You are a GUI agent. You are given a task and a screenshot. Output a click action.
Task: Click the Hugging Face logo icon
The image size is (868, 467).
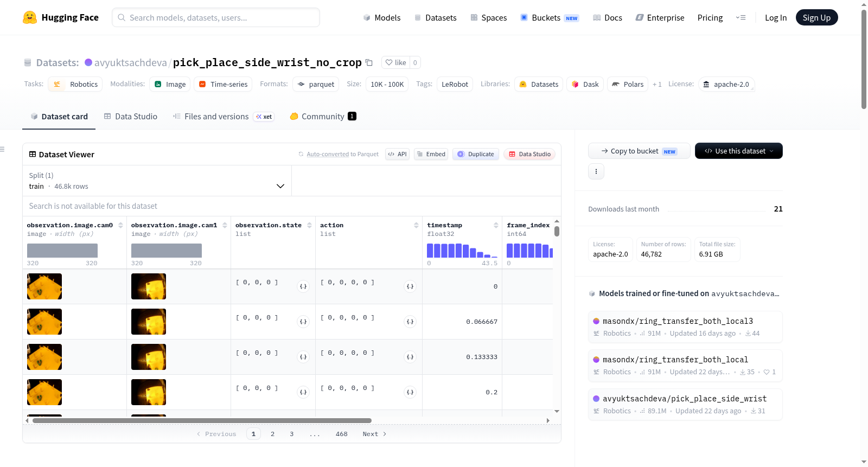click(x=30, y=17)
